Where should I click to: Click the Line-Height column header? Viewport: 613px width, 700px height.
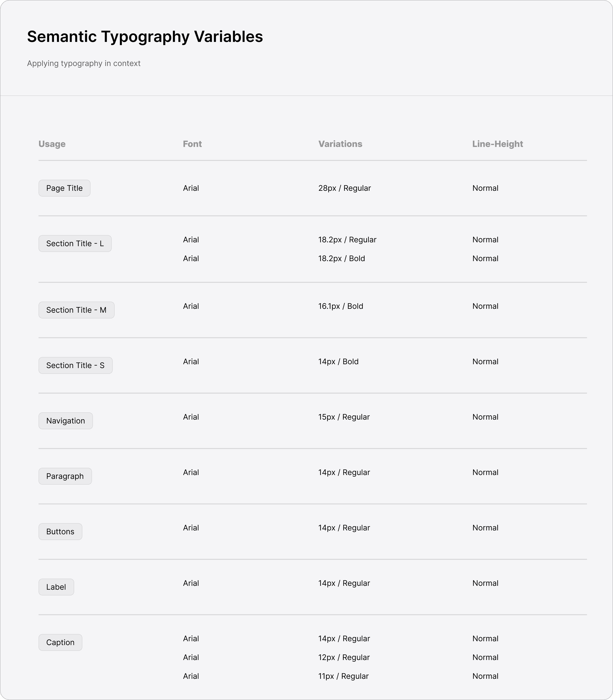click(x=498, y=144)
